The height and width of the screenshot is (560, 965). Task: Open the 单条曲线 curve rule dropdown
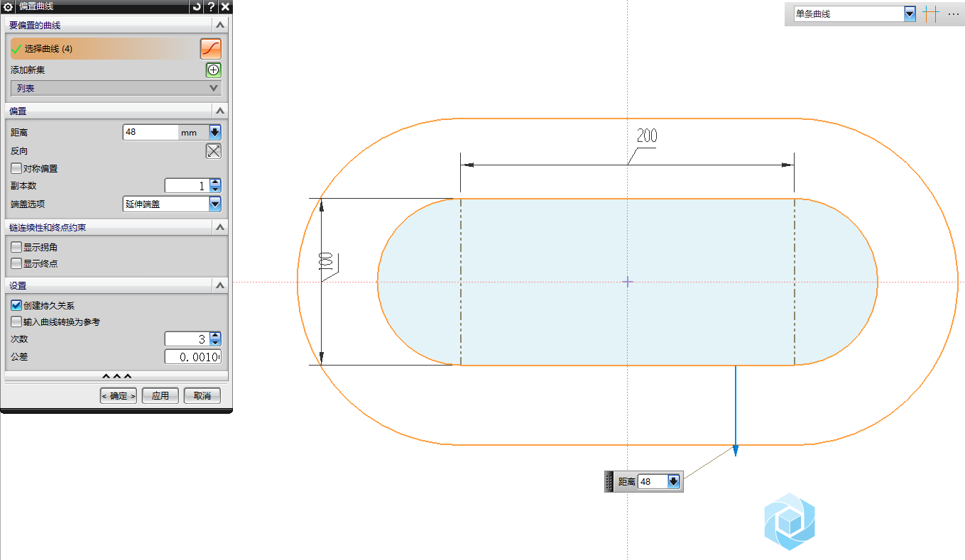(910, 14)
